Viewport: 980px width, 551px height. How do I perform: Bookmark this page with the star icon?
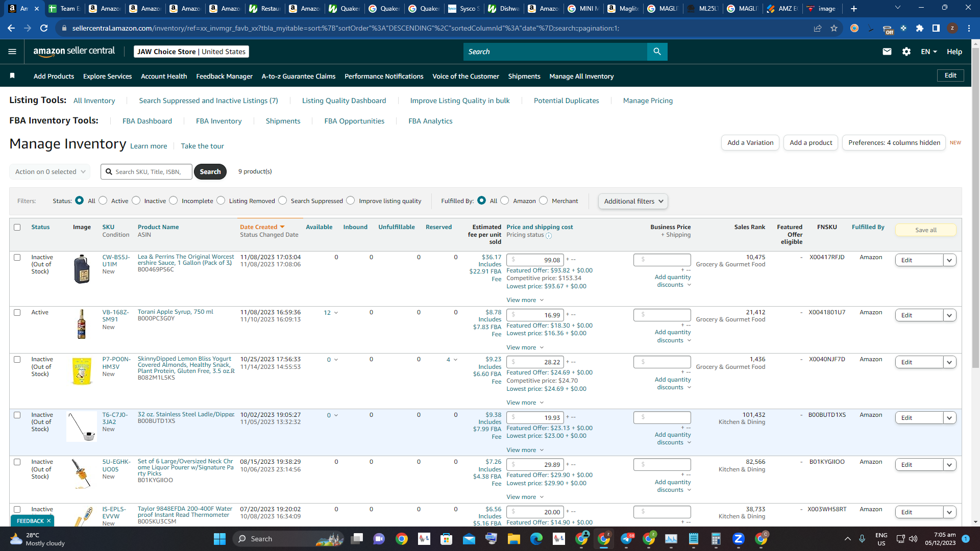[834, 28]
